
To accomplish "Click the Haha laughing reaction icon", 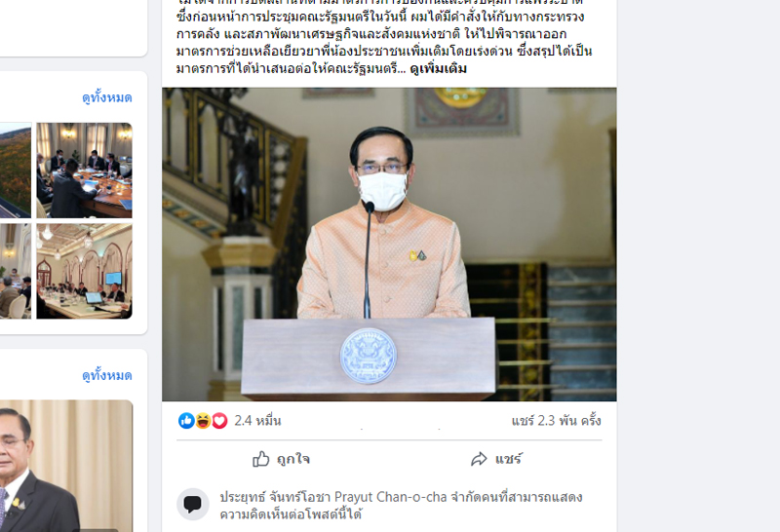I will tap(203, 421).
